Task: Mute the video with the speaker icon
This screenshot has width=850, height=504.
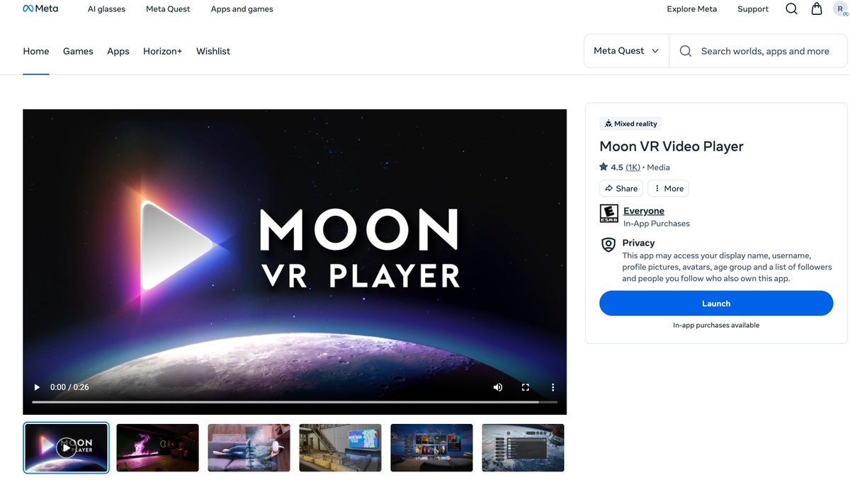Action: coord(498,387)
